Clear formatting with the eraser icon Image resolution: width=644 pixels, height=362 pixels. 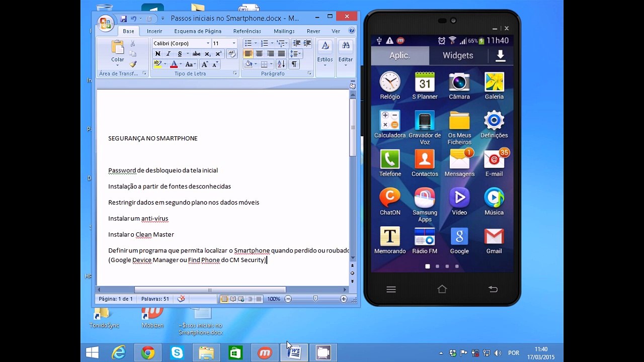coord(231,54)
